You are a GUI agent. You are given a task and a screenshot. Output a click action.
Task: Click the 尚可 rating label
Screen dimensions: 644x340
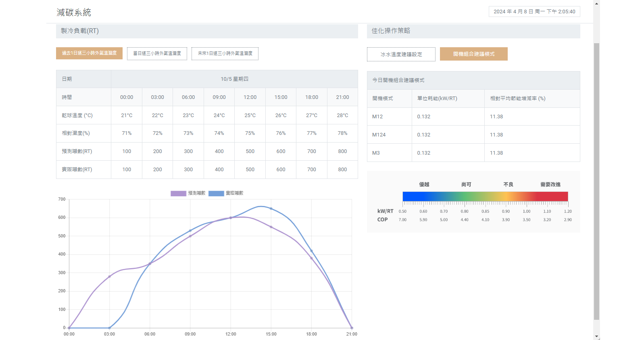(466, 185)
